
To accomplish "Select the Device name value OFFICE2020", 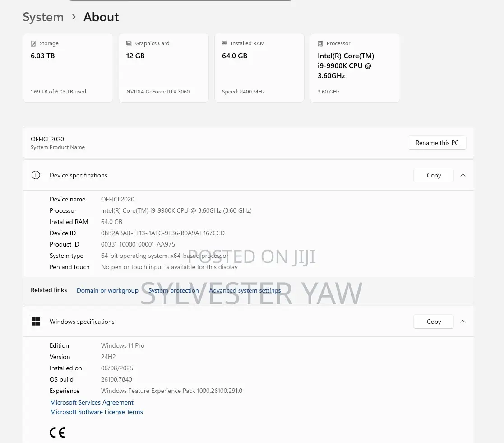I will [x=118, y=199].
